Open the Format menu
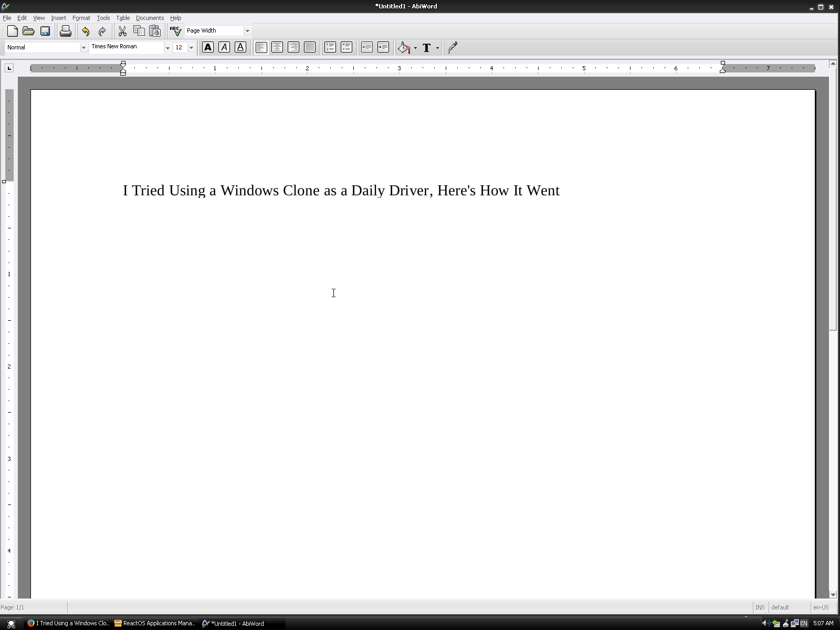Image resolution: width=840 pixels, height=630 pixels. (81, 18)
